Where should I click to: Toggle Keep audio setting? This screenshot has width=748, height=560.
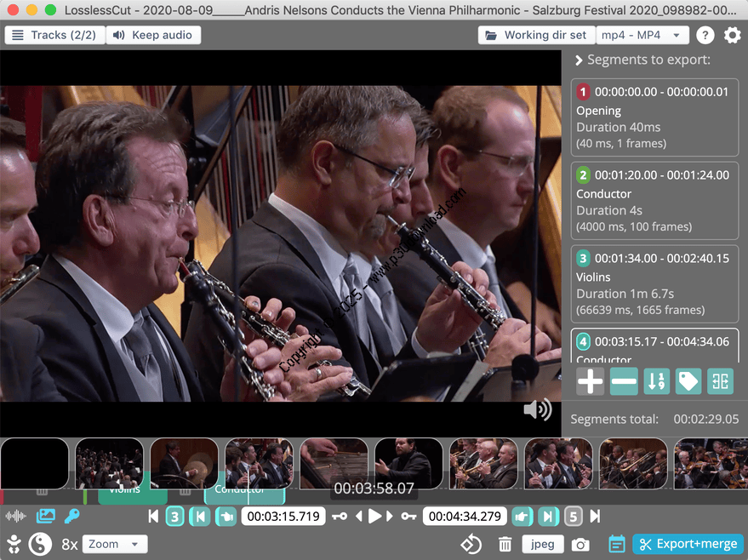point(154,35)
